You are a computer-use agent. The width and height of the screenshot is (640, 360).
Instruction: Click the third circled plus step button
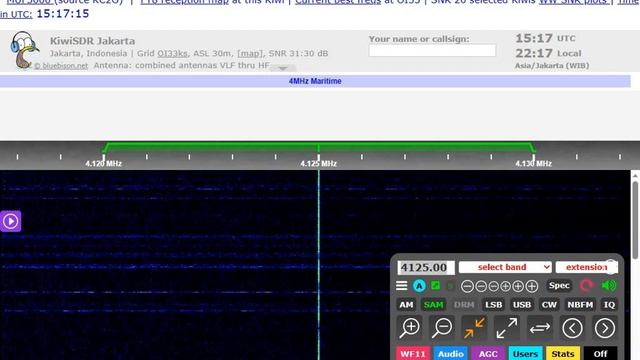532,286
